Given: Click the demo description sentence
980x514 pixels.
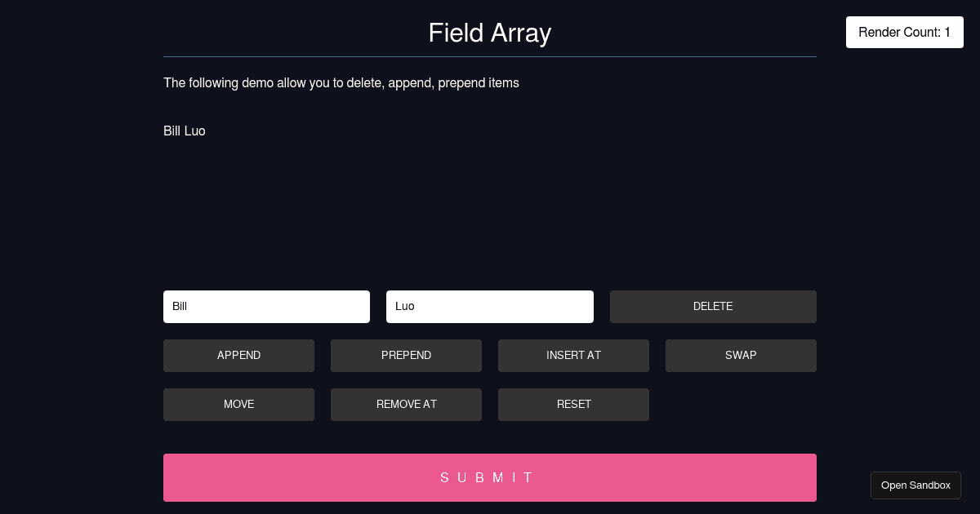Looking at the screenshot, I should [341, 82].
